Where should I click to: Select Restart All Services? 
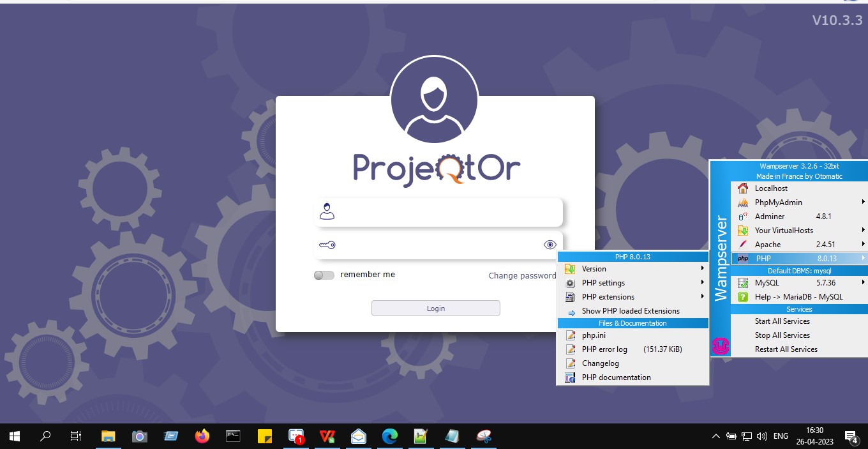click(786, 349)
